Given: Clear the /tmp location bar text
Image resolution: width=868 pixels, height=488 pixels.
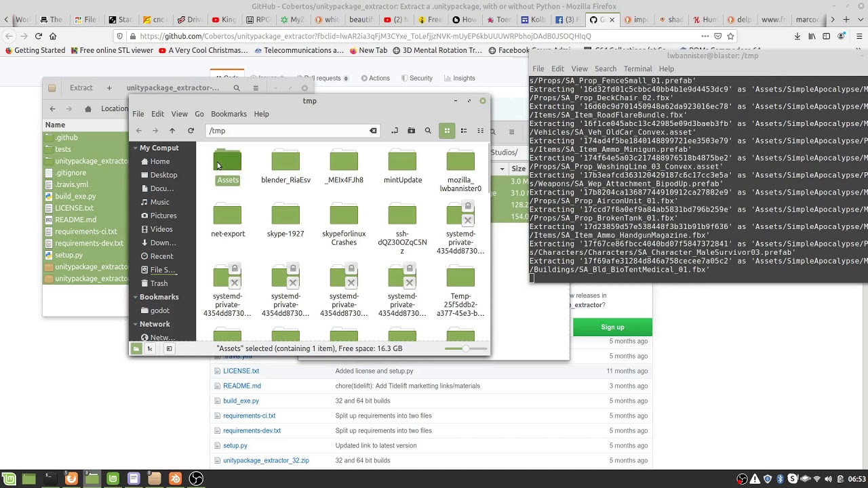Looking at the screenshot, I should [x=373, y=131].
